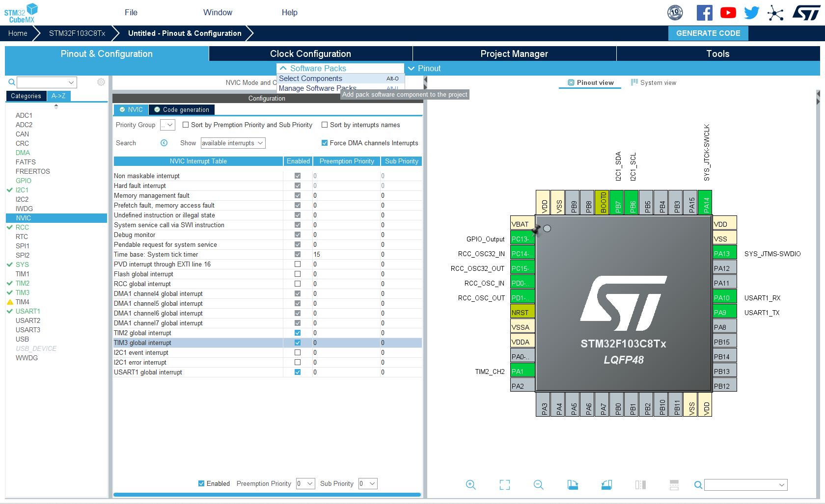Viewport: 825px width, 504px height.
Task: Switch to the Clock Configuration tab
Action: coord(310,54)
